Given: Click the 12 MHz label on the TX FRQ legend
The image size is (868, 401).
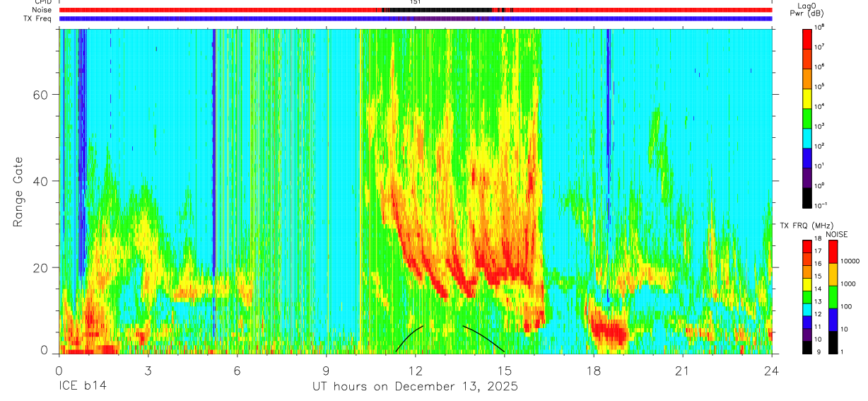Looking at the screenshot, I should (x=819, y=314).
